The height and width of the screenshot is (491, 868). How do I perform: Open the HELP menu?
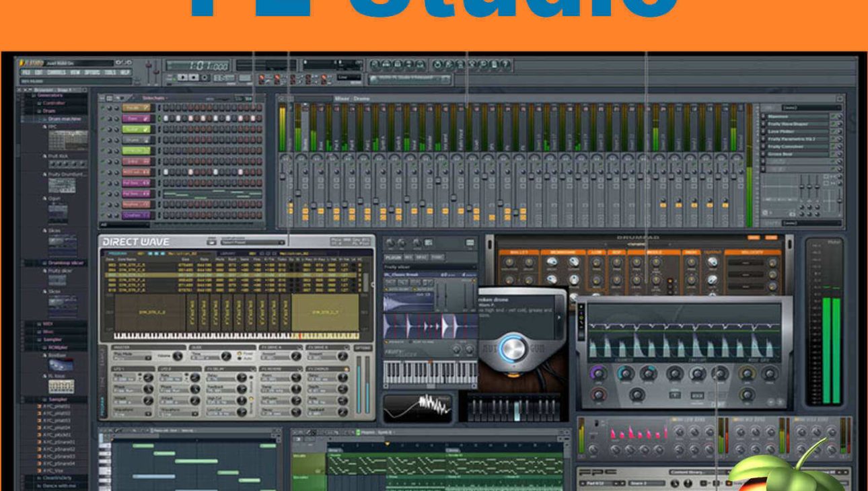click(x=124, y=72)
